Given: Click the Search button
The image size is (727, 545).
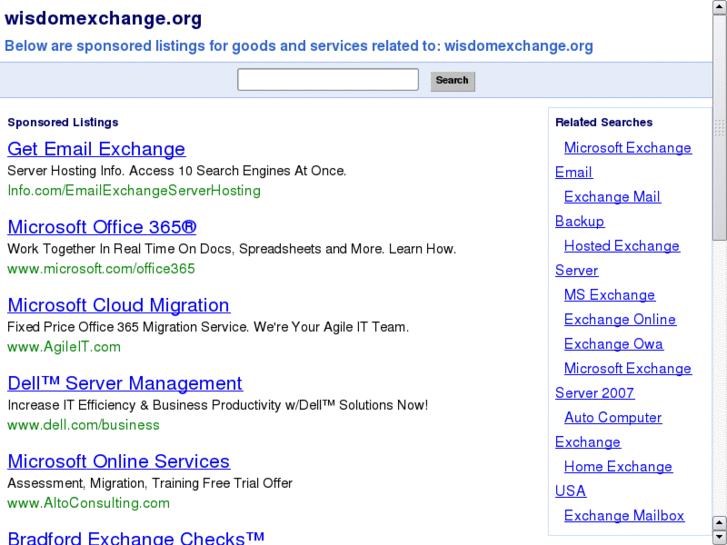Looking at the screenshot, I should (453, 81).
